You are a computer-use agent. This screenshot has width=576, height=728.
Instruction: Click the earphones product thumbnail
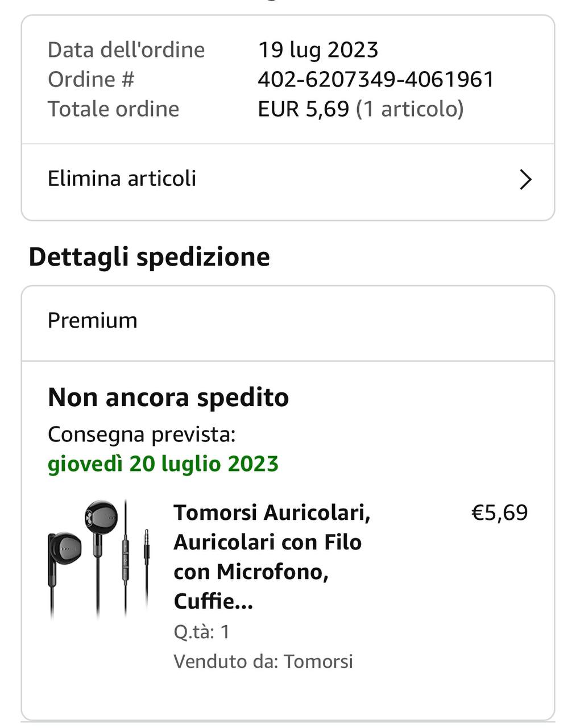(x=98, y=559)
